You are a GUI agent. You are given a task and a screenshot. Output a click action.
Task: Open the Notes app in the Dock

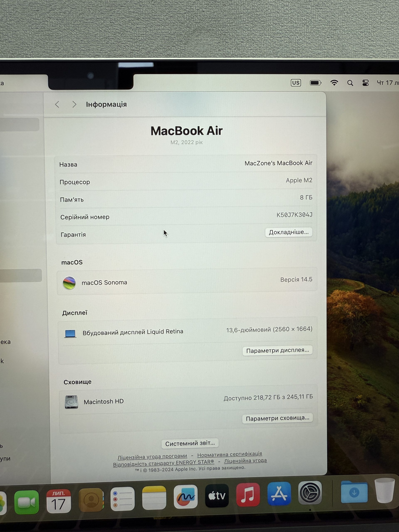click(x=154, y=498)
